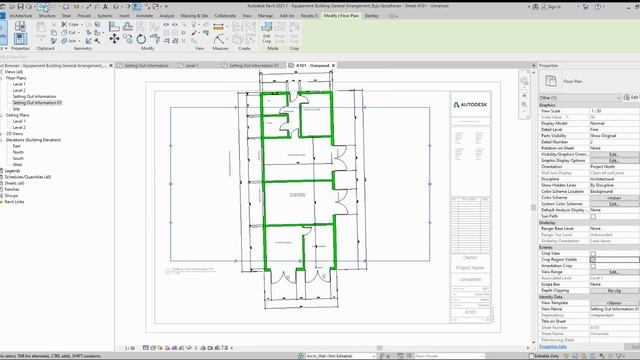Click the horizontal scrollbar thumb under the drawing
Image resolution: width=640 pixels, height=360 pixels.
[380, 348]
